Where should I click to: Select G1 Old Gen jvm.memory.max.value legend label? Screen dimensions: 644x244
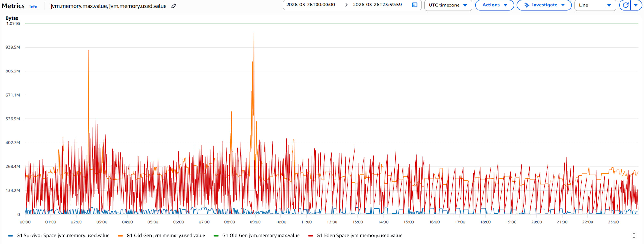pos(261,236)
